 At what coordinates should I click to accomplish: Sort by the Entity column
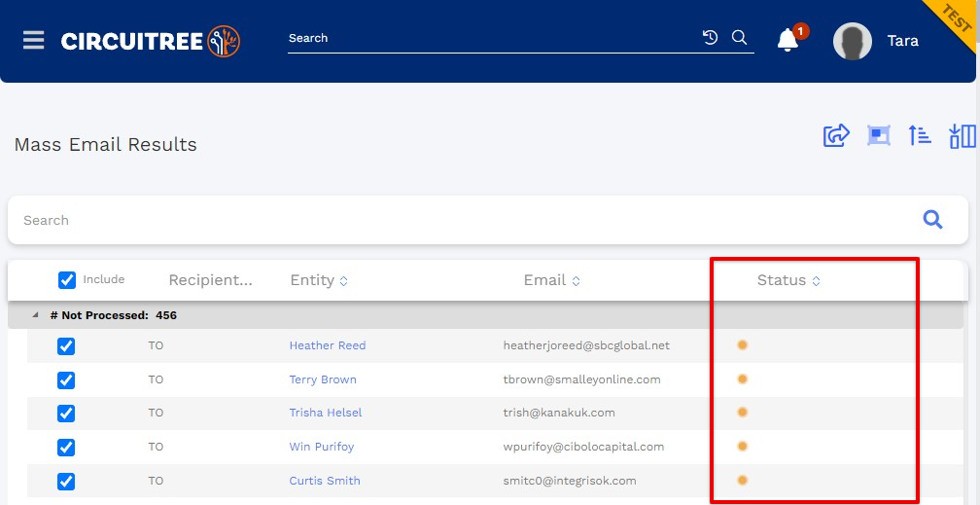coord(319,280)
